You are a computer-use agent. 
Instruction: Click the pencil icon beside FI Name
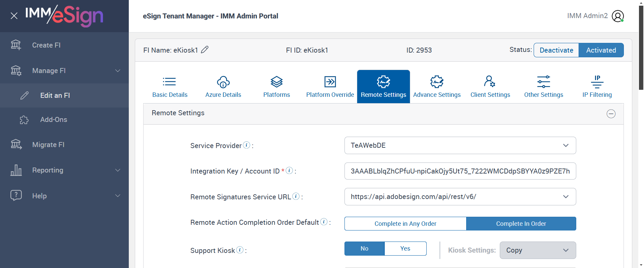pyautogui.click(x=205, y=50)
